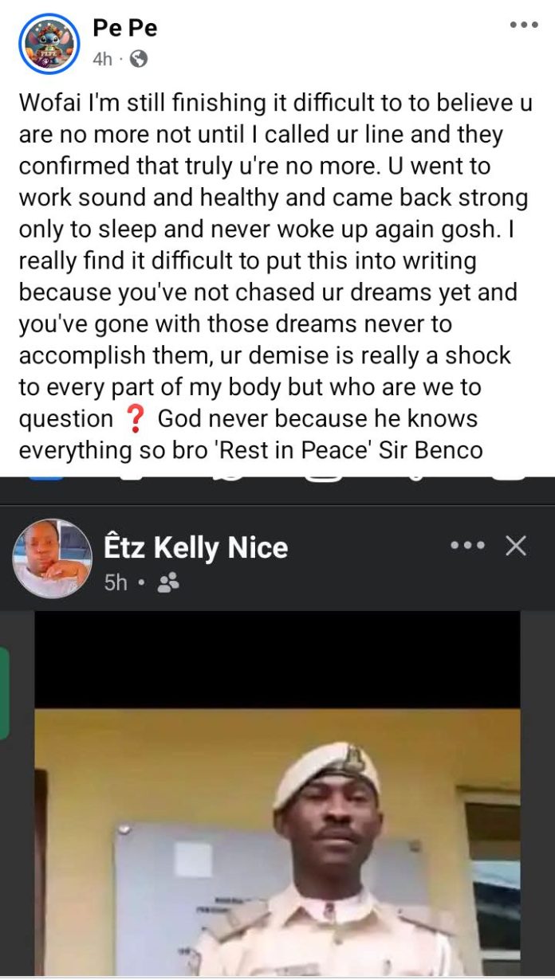Viewport: 555px width, 980px height.
Task: Tap the 4h timestamp on Pe Pe's post
Action: pyautogui.click(x=103, y=59)
